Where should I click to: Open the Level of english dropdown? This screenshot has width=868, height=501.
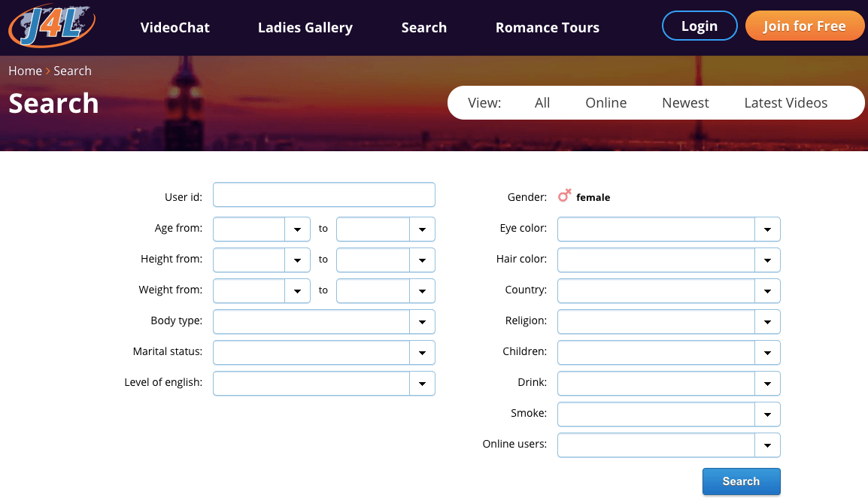tap(324, 383)
